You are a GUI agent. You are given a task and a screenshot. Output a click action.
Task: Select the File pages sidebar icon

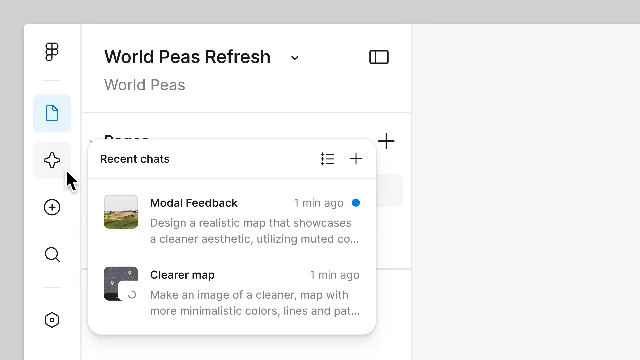52,113
